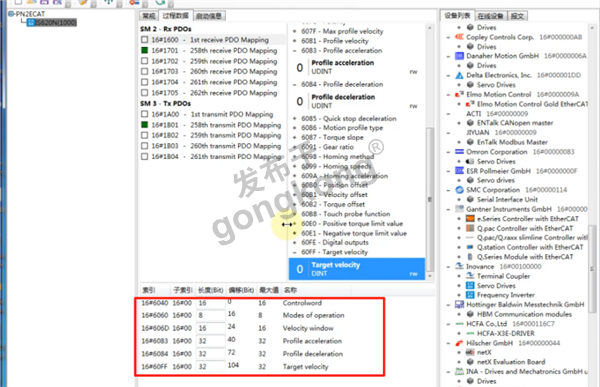Click the Inovance Servo Drives icon
Screen dimensions: 600x387
(x=470, y=286)
